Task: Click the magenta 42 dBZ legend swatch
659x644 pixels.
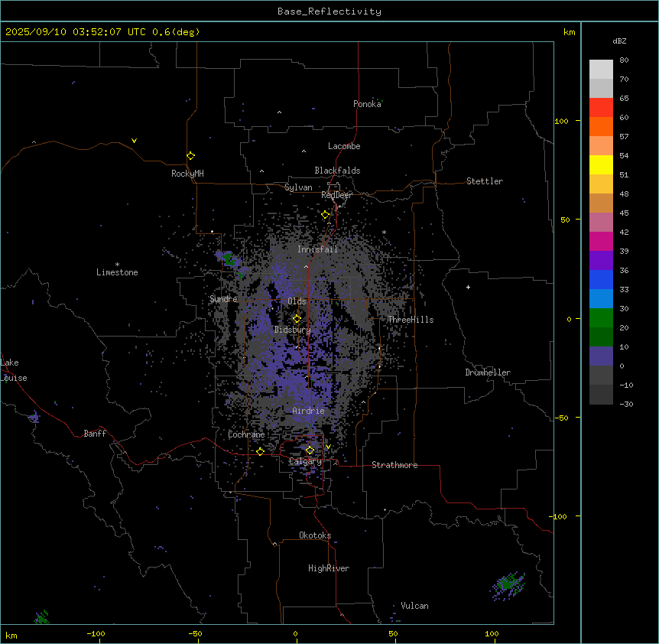Action: pyautogui.click(x=601, y=241)
